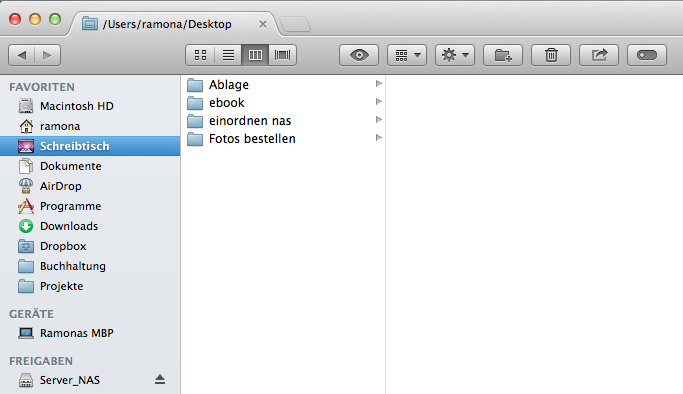Click the Ablage folder icon

pos(195,85)
